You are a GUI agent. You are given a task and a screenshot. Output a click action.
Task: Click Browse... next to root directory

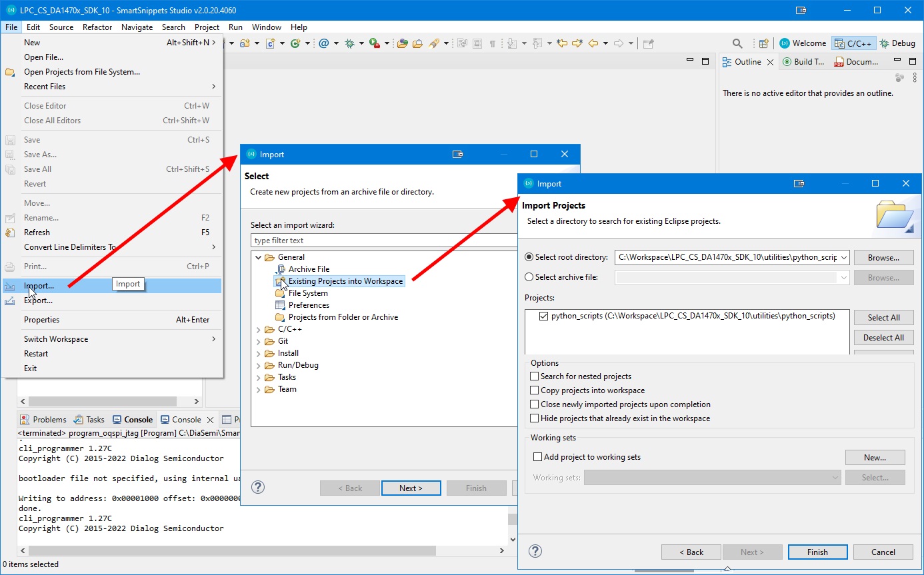coord(883,258)
